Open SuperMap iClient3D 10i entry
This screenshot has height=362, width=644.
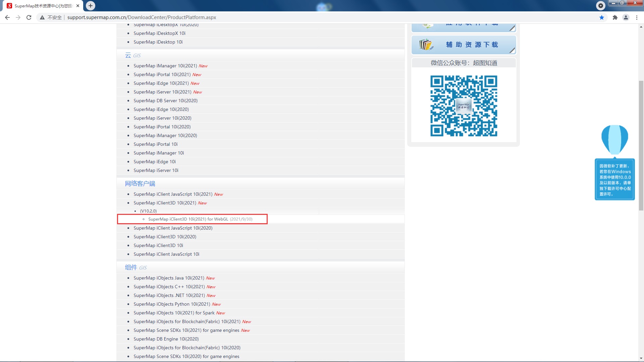158,245
